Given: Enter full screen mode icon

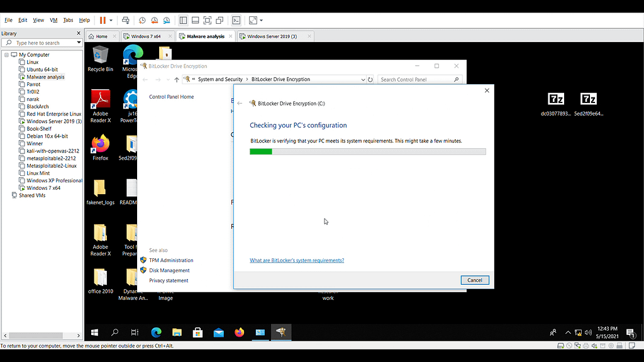Looking at the screenshot, I should tap(208, 20).
